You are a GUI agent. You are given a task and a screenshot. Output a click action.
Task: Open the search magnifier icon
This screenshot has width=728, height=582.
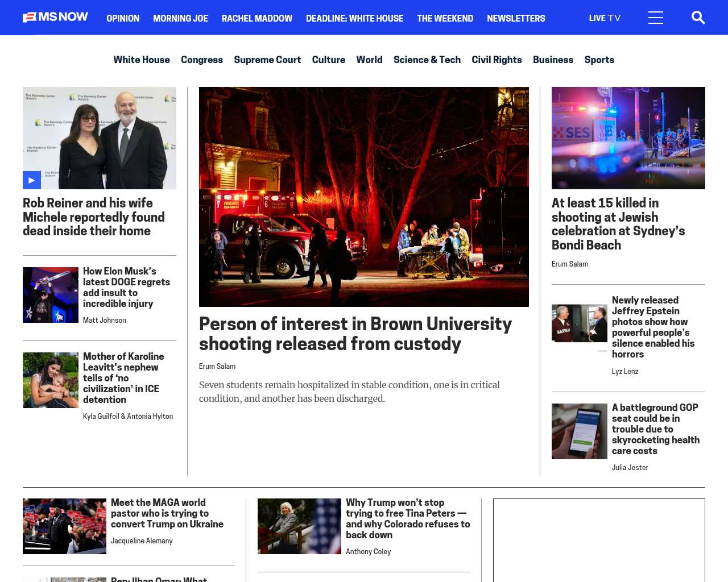[698, 18]
